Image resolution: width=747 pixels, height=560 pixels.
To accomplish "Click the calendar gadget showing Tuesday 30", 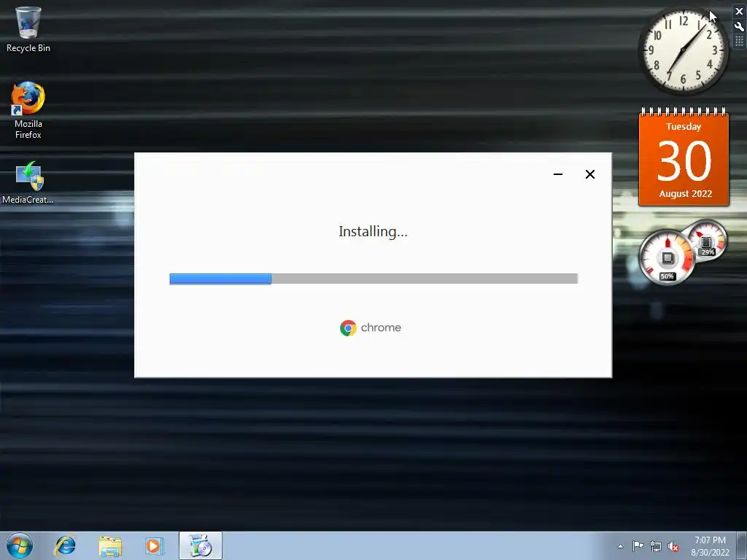I will pos(684,157).
